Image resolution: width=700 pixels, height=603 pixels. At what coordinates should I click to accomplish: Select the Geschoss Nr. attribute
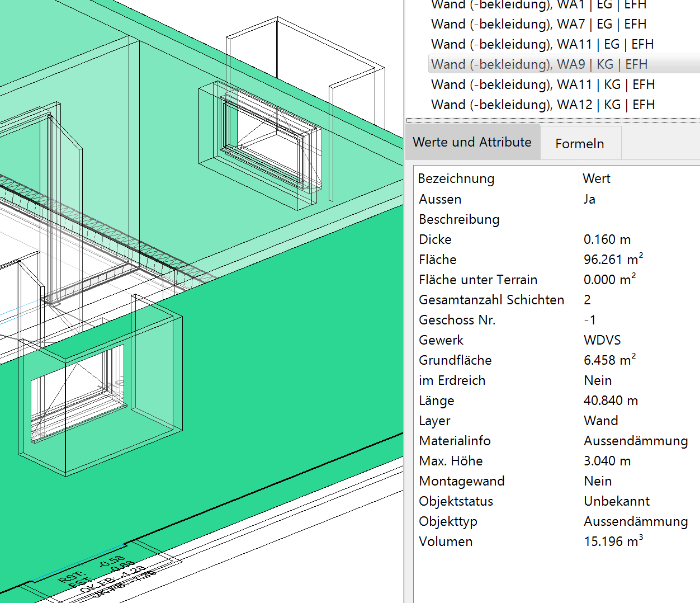(457, 320)
